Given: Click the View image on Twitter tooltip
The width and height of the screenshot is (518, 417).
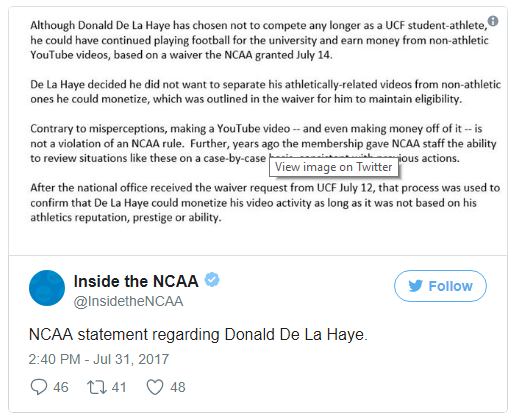Looking at the screenshot, I should (333, 167).
